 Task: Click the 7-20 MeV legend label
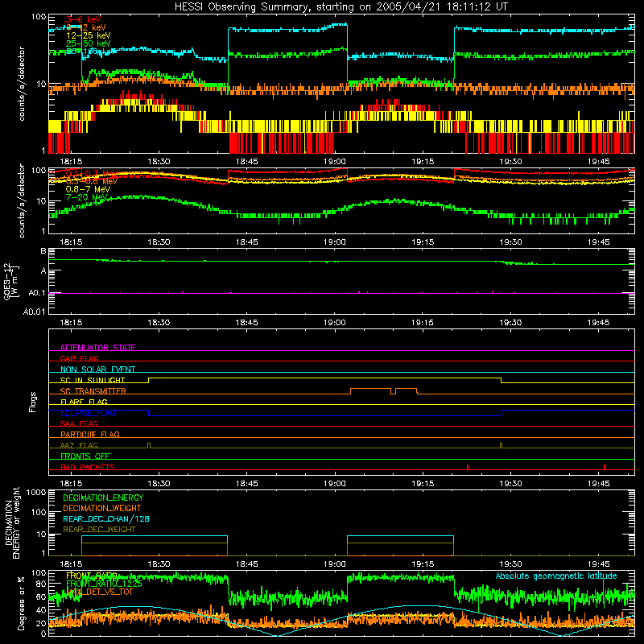pos(86,197)
